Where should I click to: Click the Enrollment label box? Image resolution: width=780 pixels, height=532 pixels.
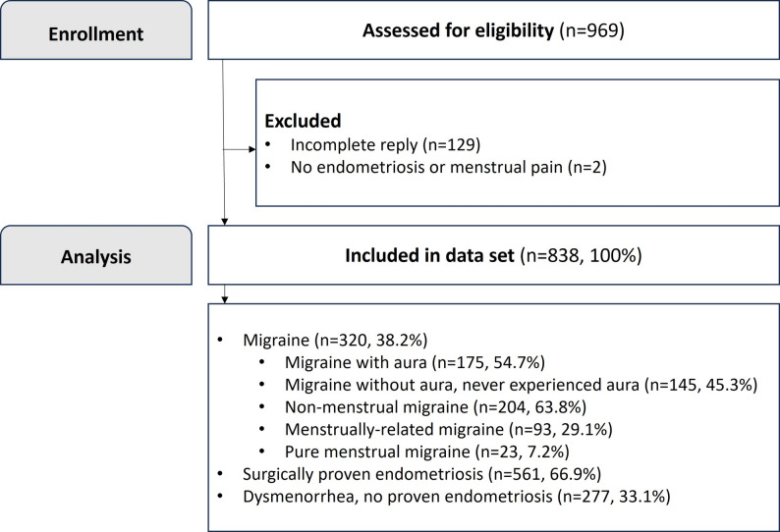coord(96,29)
